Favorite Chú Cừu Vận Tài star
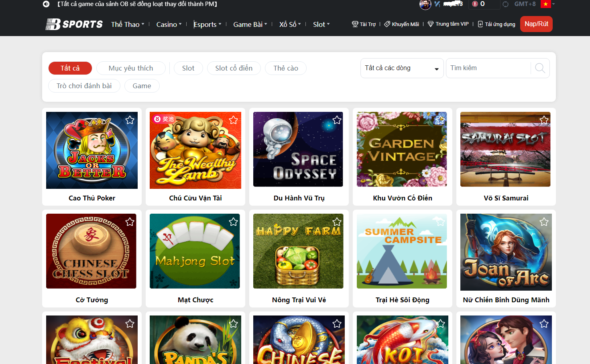This screenshot has width=590, height=364. (233, 120)
